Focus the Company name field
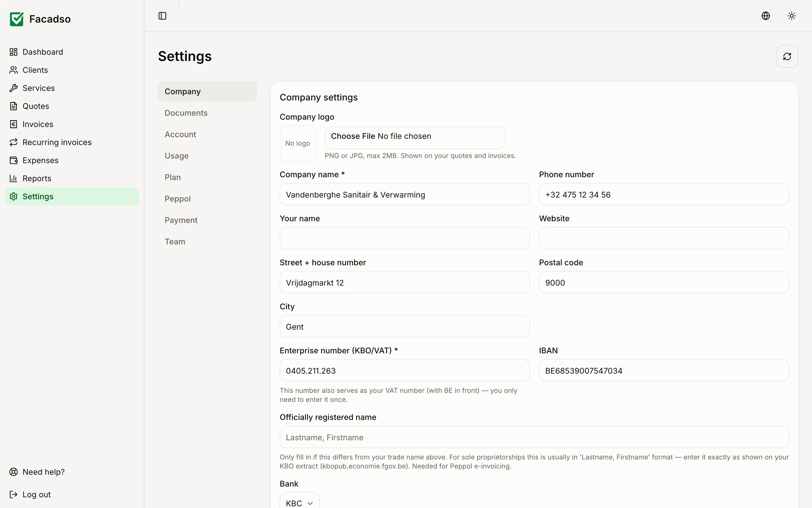The height and width of the screenshot is (508, 812). pos(405,194)
